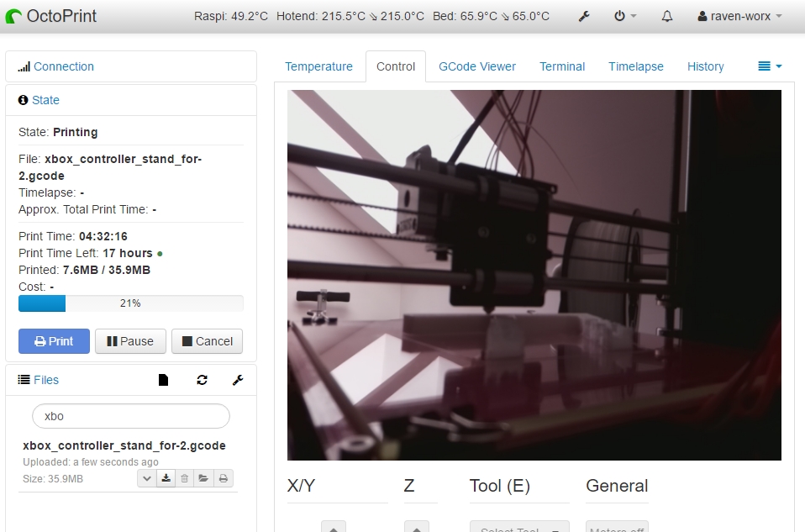
Task: Open the system power menu
Action: pyautogui.click(x=625, y=17)
